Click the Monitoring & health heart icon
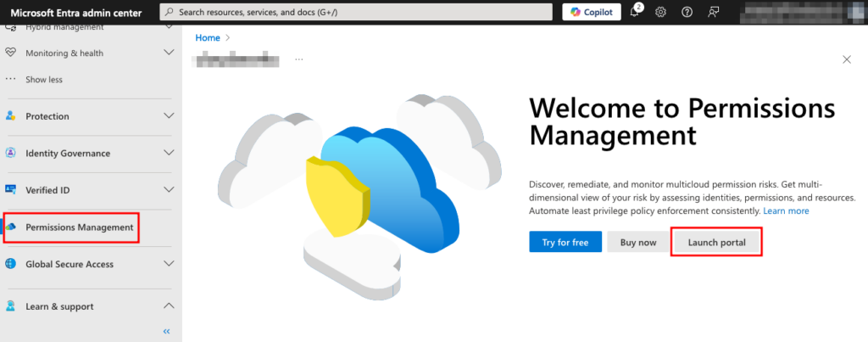The image size is (868, 342). click(x=10, y=53)
